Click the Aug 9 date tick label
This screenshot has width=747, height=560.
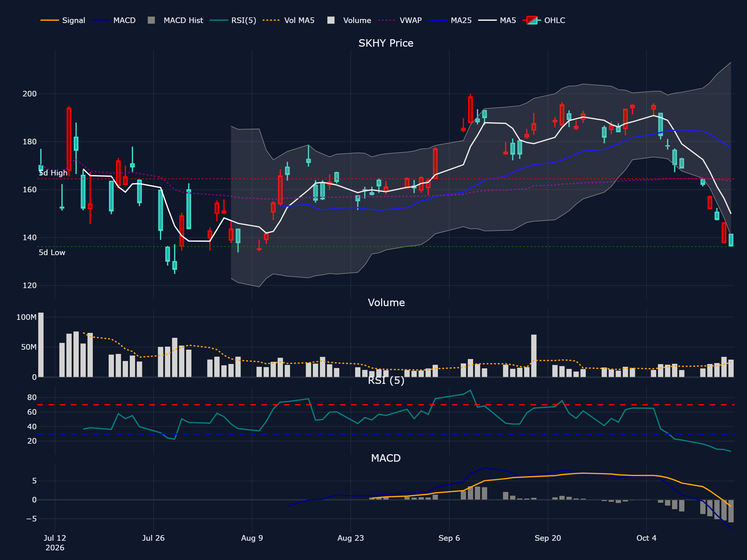(x=252, y=538)
